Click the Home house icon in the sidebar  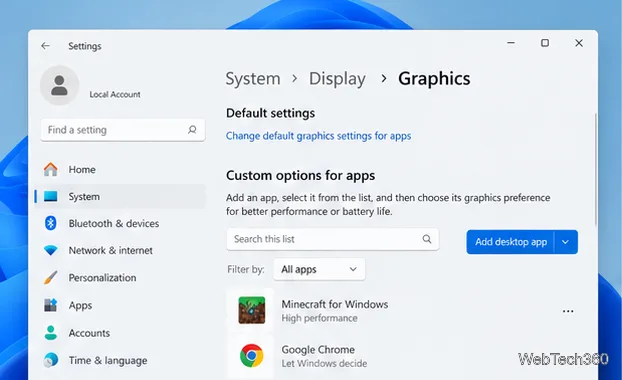tap(50, 169)
